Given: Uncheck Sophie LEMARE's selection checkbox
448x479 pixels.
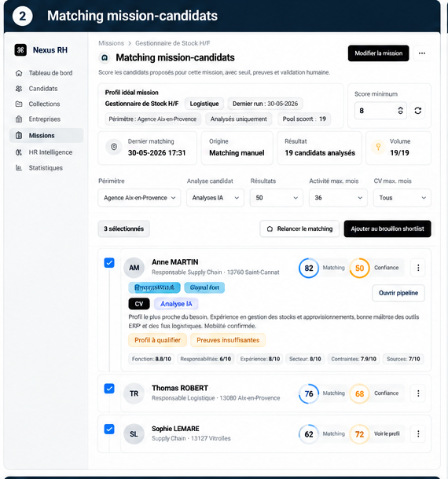Looking at the screenshot, I should coord(109,429).
